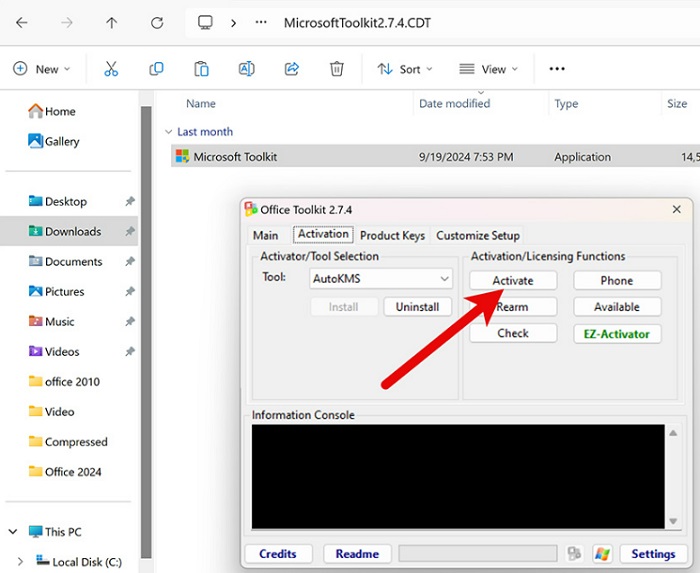Viewport: 700px width, 573px height.
Task: Open the Music folder in sidebar
Action: (x=51, y=321)
